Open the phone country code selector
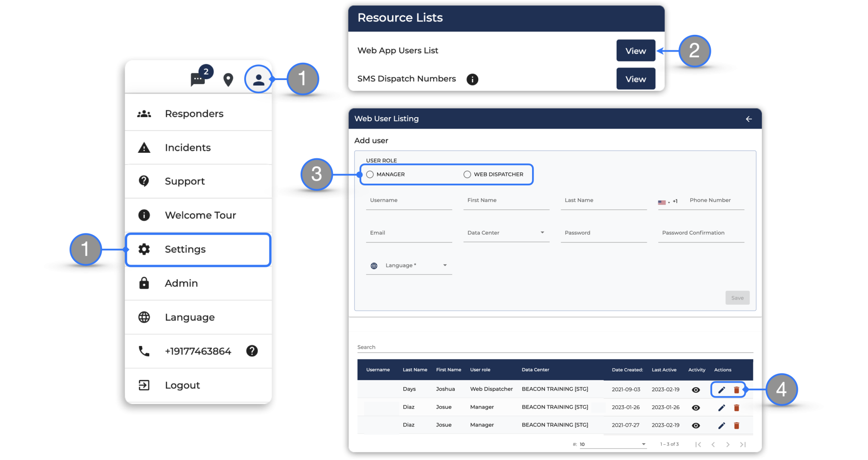 [668, 202]
